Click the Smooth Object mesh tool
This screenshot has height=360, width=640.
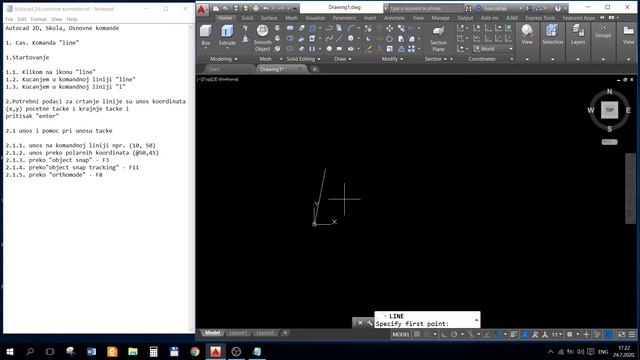(x=262, y=38)
